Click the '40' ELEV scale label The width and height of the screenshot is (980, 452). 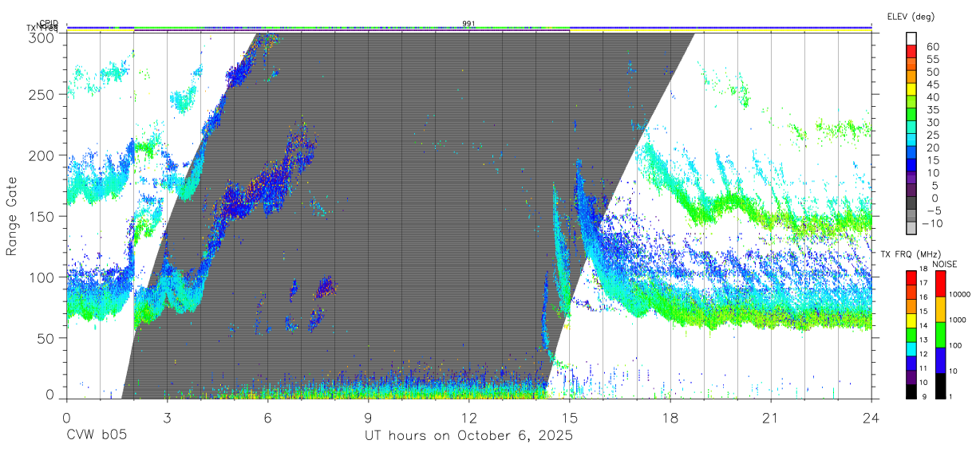tap(932, 97)
